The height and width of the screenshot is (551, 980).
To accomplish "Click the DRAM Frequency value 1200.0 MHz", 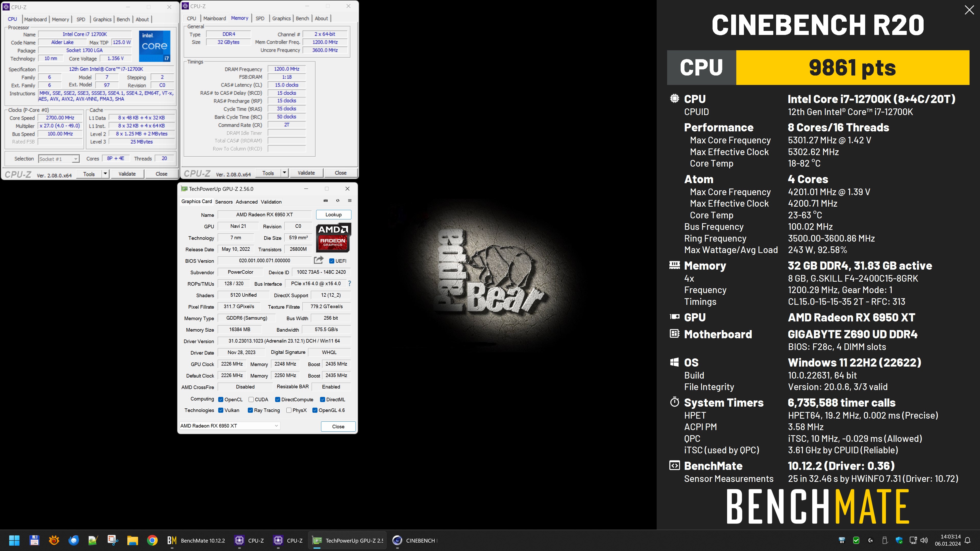I will (x=286, y=69).
